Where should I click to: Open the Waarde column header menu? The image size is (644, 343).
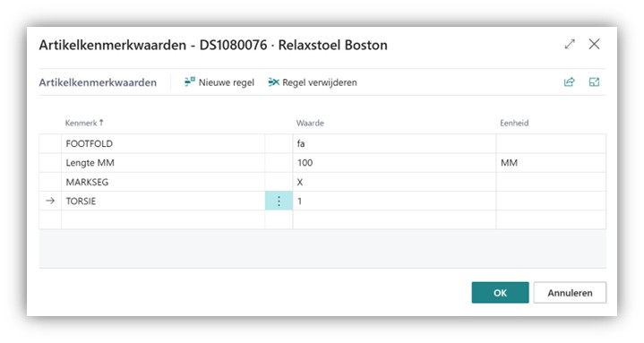pos(310,123)
